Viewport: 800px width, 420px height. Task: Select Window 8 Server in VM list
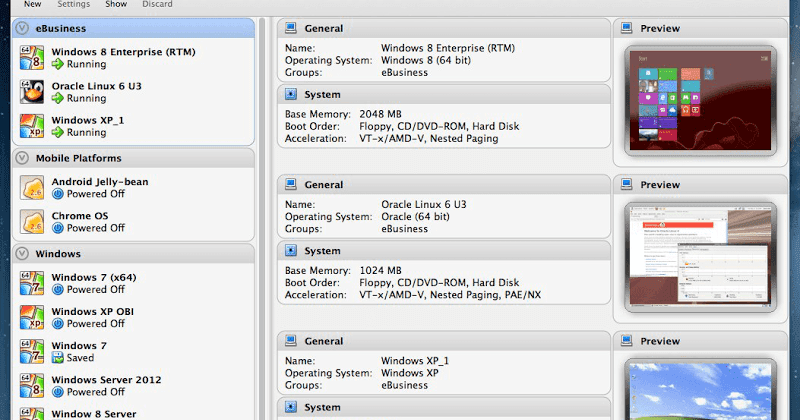click(x=134, y=413)
